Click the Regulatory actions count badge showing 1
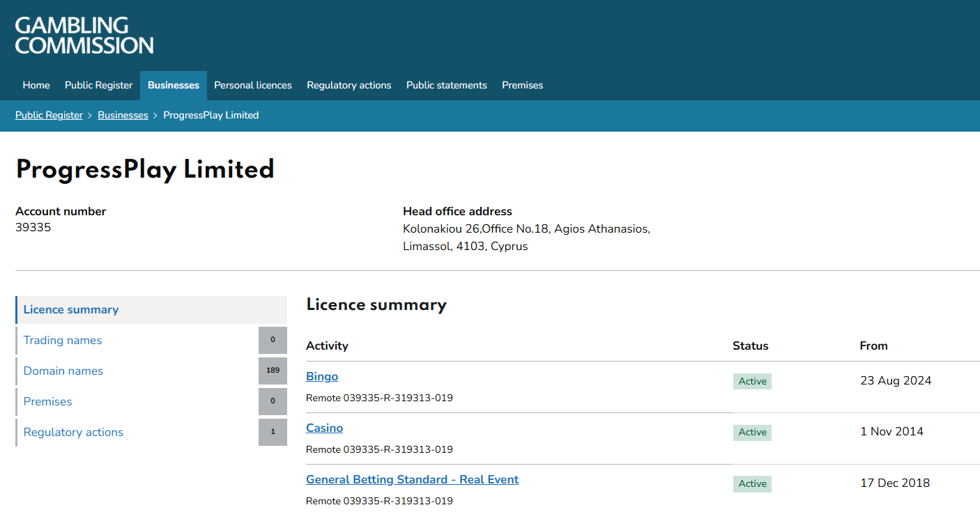Screen dimensions: 980x512 (273, 432)
